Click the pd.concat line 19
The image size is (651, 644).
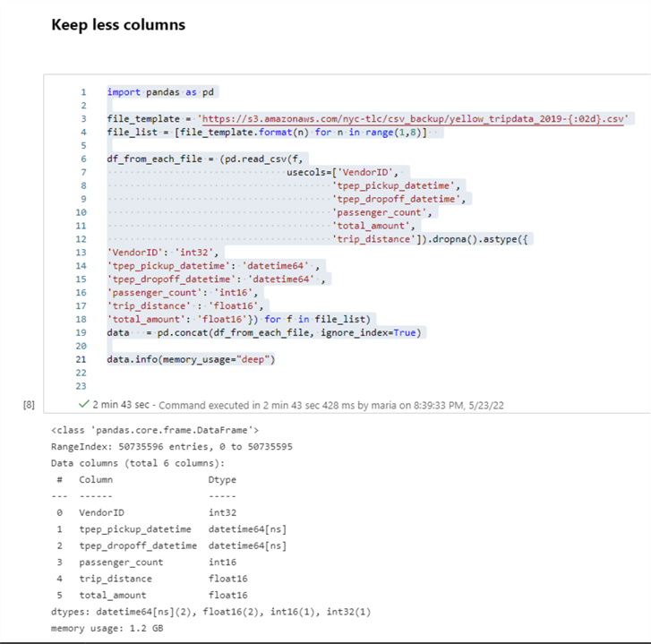[264, 332]
